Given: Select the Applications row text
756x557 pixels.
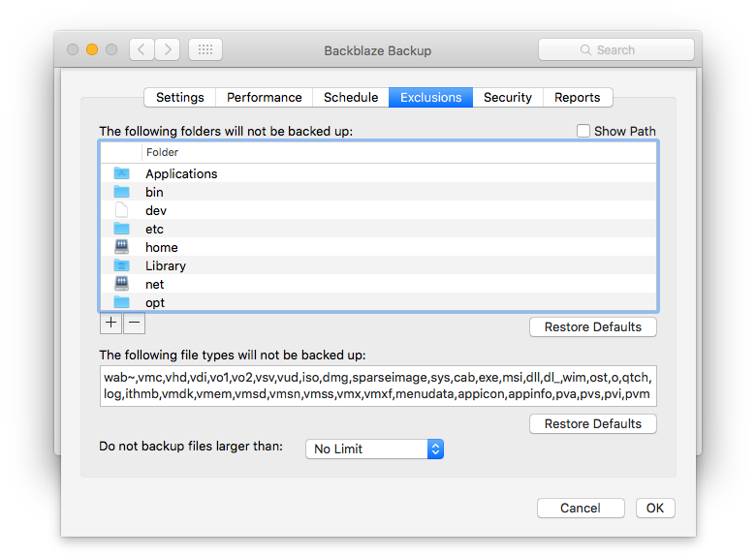Looking at the screenshot, I should tap(182, 174).
